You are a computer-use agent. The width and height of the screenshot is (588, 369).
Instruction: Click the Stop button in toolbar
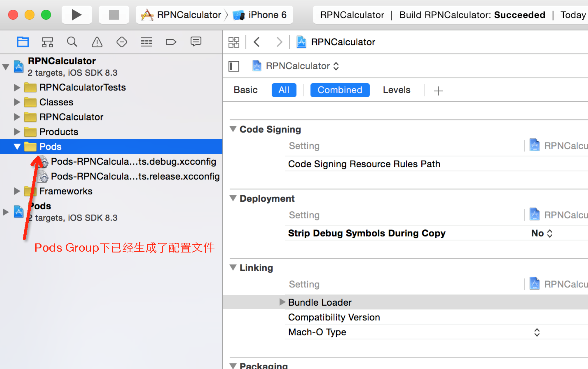(114, 15)
